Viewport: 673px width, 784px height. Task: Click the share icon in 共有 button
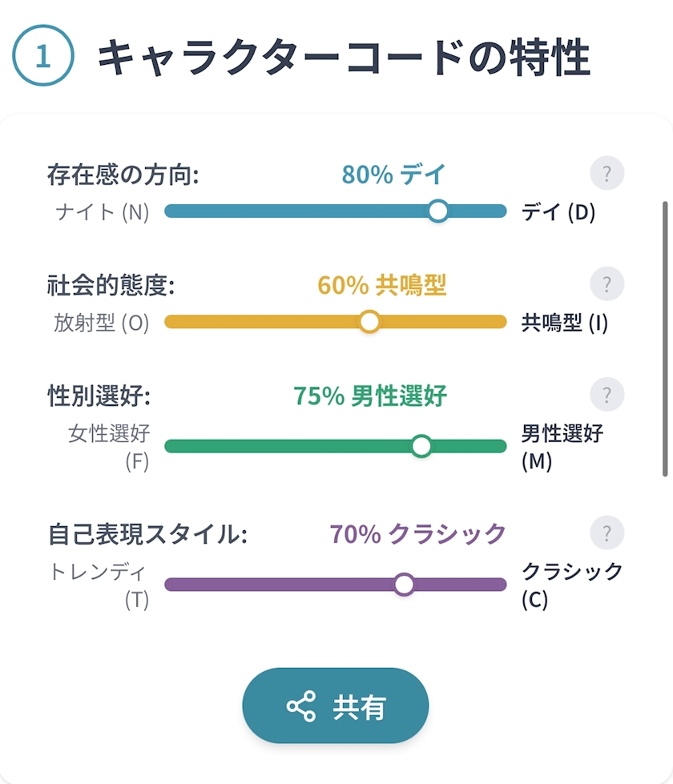tap(300, 706)
